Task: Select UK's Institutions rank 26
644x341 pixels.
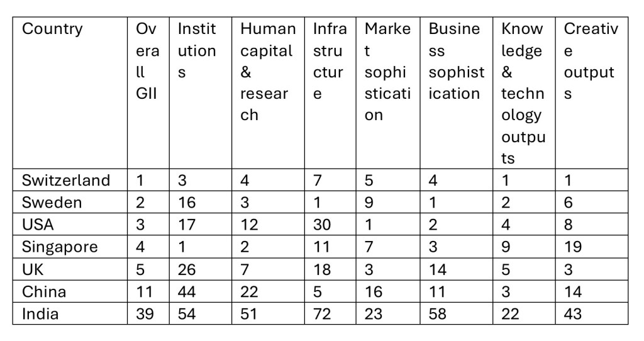Action: 187,269
